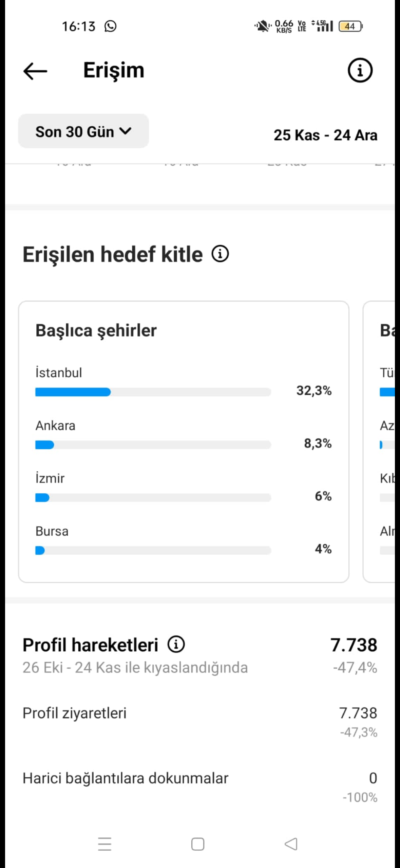The height and width of the screenshot is (868, 400).
Task: Tap the chevron in the Son 30 Gün selector
Action: 126,131
